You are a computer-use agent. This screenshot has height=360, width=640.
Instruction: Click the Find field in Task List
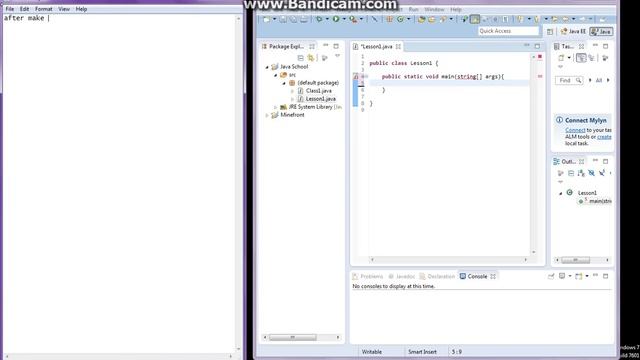click(x=569, y=80)
